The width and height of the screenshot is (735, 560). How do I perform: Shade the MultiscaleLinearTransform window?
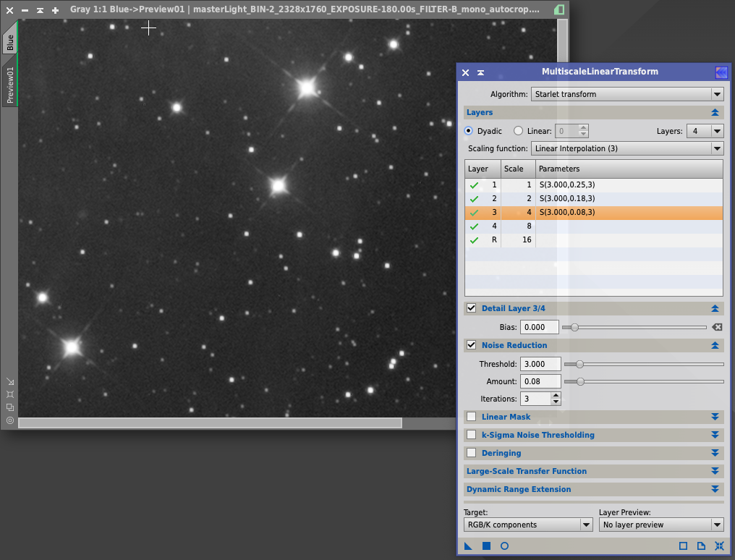[481, 72]
